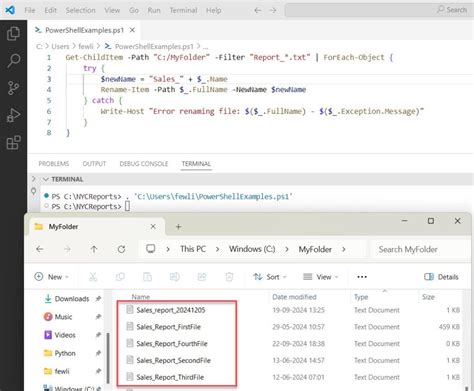Open the Sort dropdown in File Explorer
474x391 pixels.
click(270, 277)
